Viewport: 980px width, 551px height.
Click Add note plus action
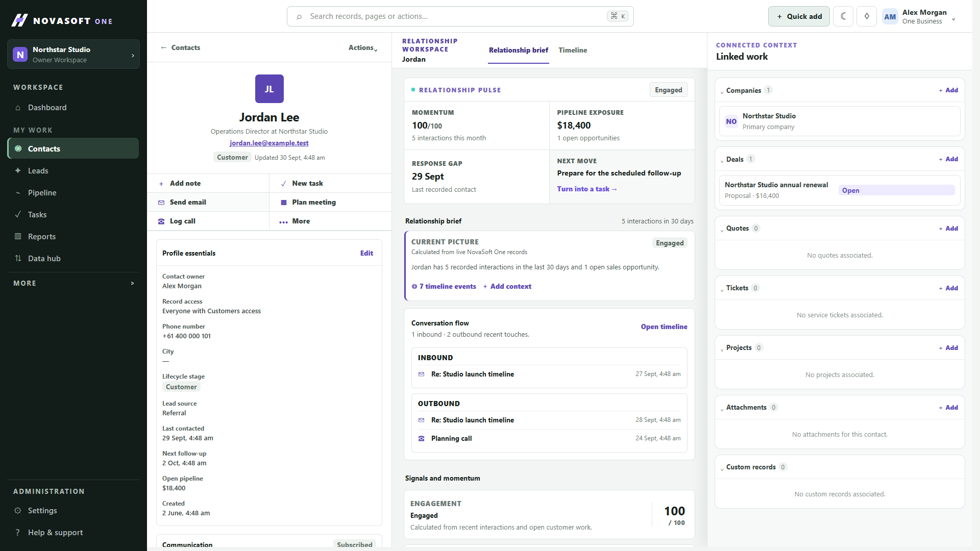(x=208, y=183)
